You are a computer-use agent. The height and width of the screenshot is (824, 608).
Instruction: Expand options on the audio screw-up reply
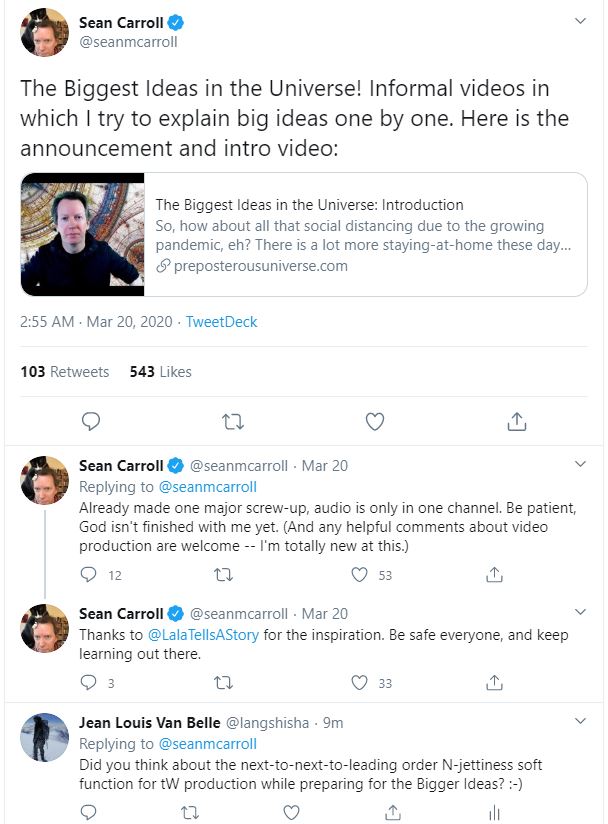(x=578, y=464)
